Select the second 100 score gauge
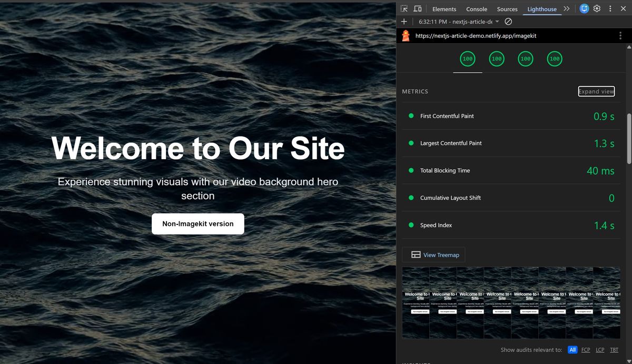Image resolution: width=632 pixels, height=364 pixels. point(497,59)
